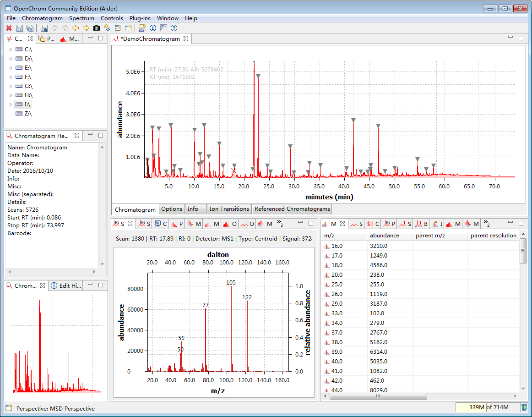Run garbage collector with trash can icon
The height and width of the screenshot is (417, 532).
(524, 407)
